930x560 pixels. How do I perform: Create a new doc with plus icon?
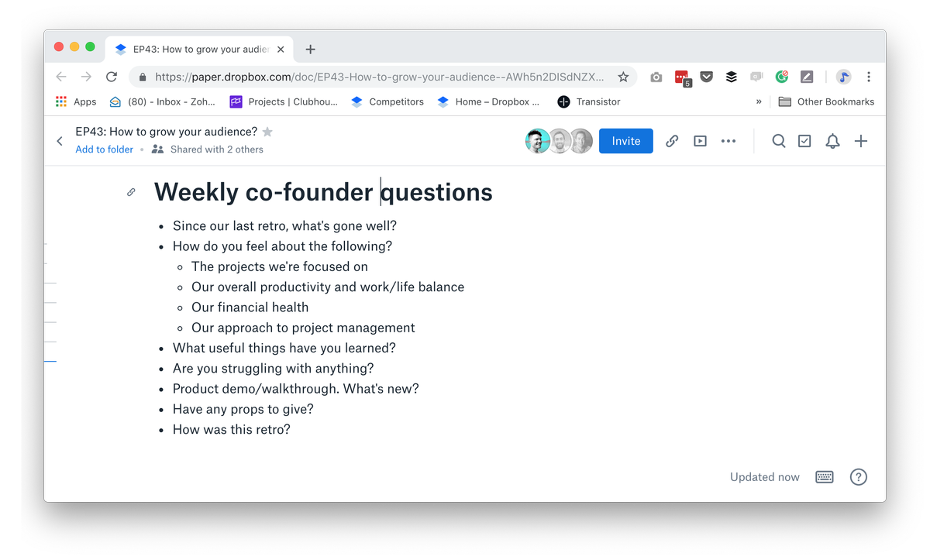pyautogui.click(x=860, y=141)
